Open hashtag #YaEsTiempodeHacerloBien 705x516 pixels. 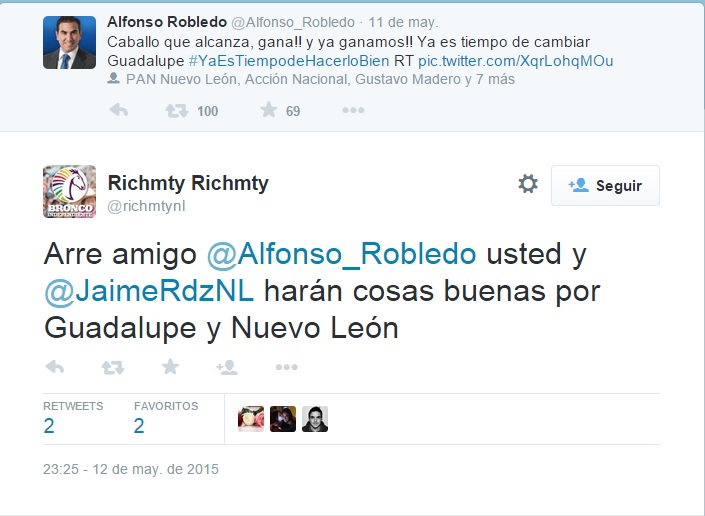point(286,60)
